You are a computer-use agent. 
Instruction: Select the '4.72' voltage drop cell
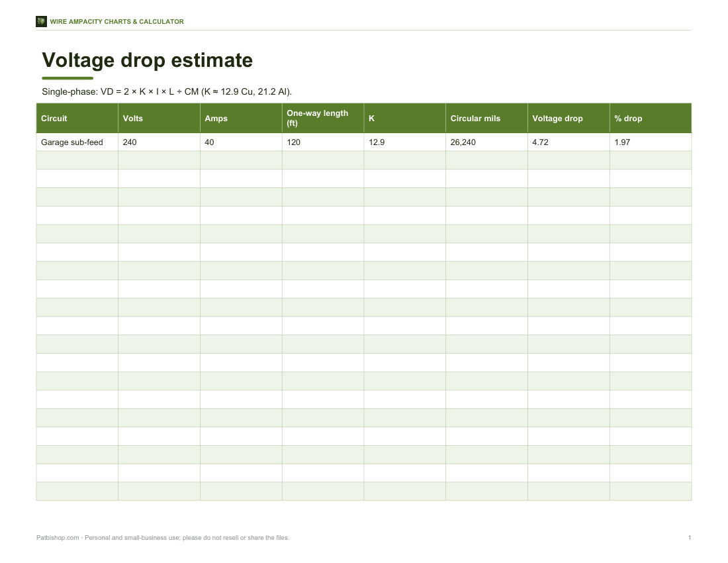569,142
